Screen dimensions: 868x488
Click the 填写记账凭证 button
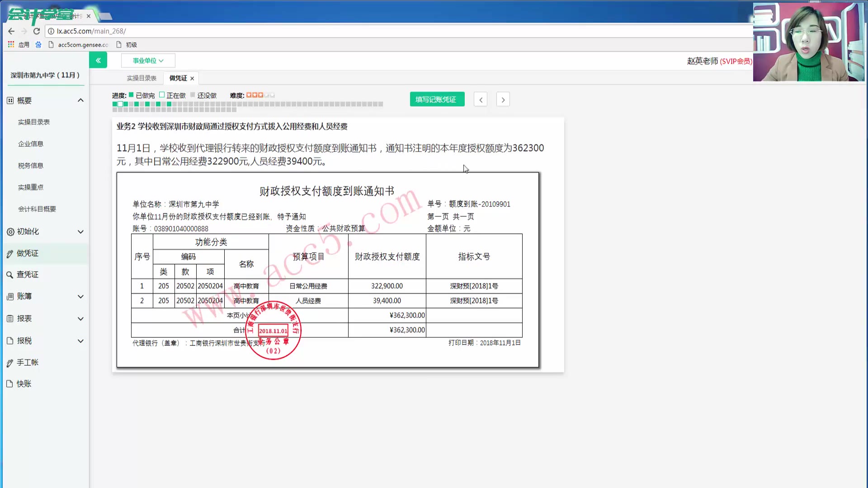(x=437, y=99)
